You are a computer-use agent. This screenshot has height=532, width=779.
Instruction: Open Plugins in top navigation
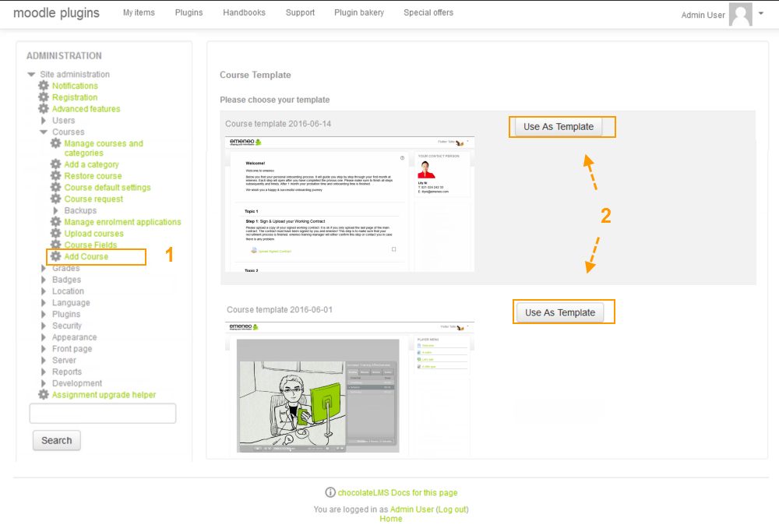[189, 12]
